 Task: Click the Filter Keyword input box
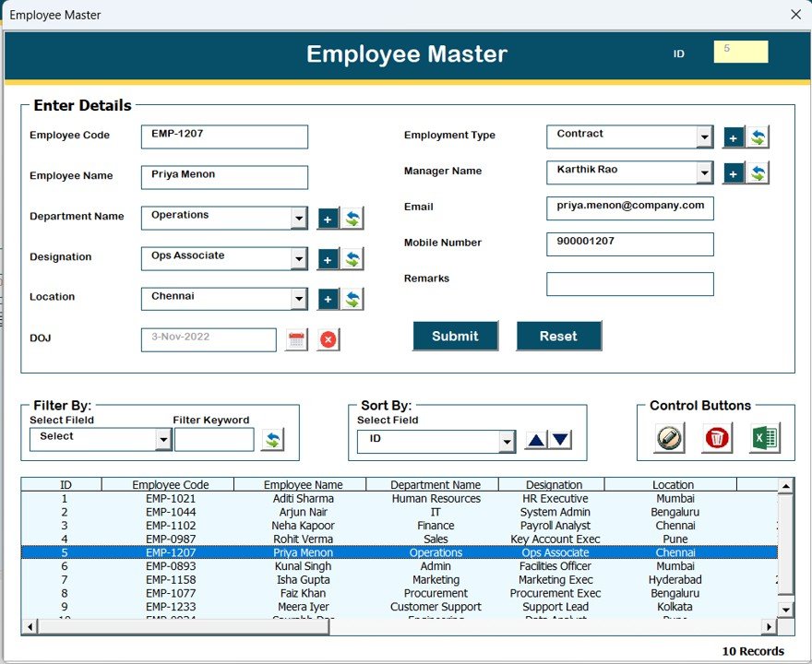pos(214,439)
